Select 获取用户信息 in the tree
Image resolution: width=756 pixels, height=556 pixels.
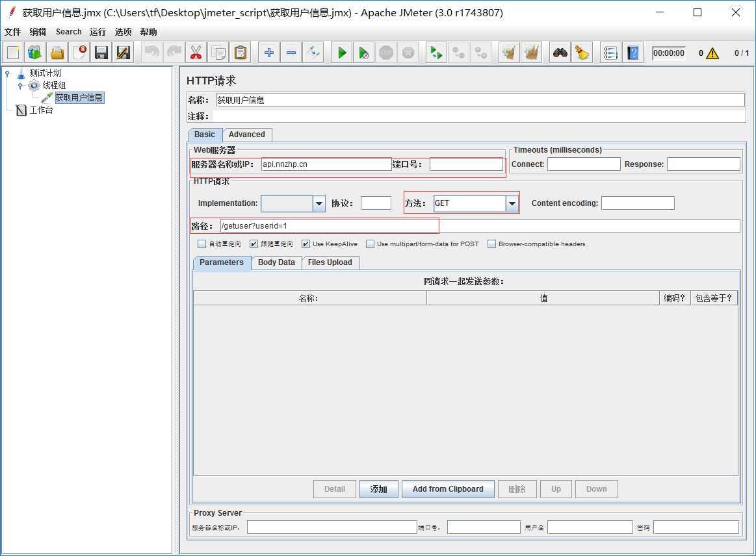(x=79, y=98)
